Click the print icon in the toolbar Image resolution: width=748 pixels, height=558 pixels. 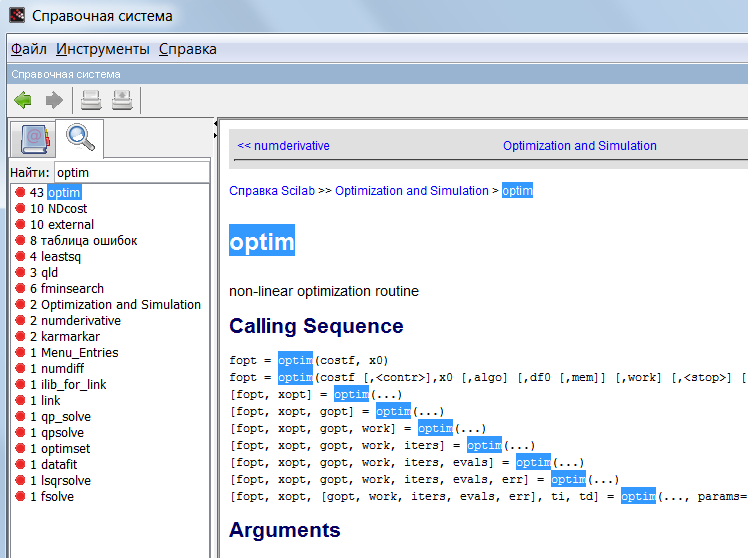point(91,100)
